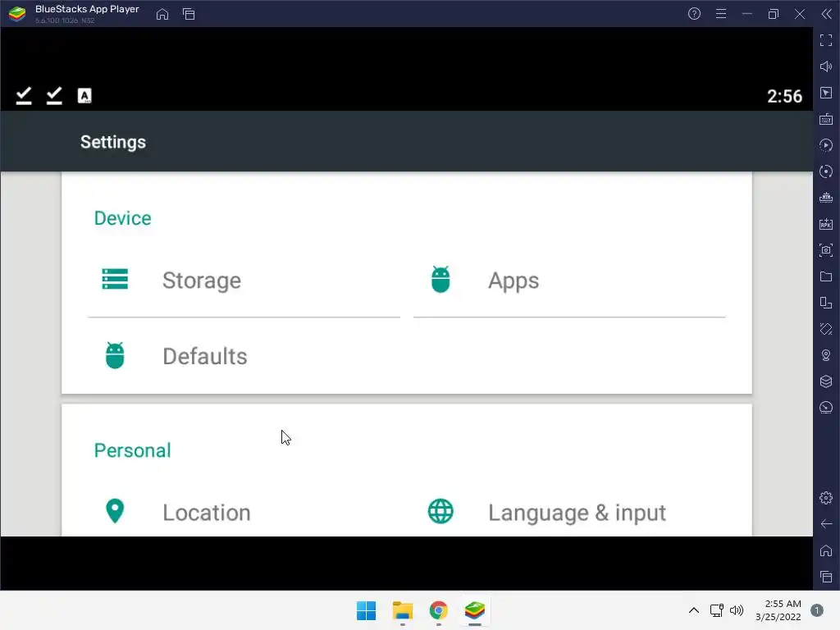Click the Device section header
840x630 pixels.
tap(123, 218)
